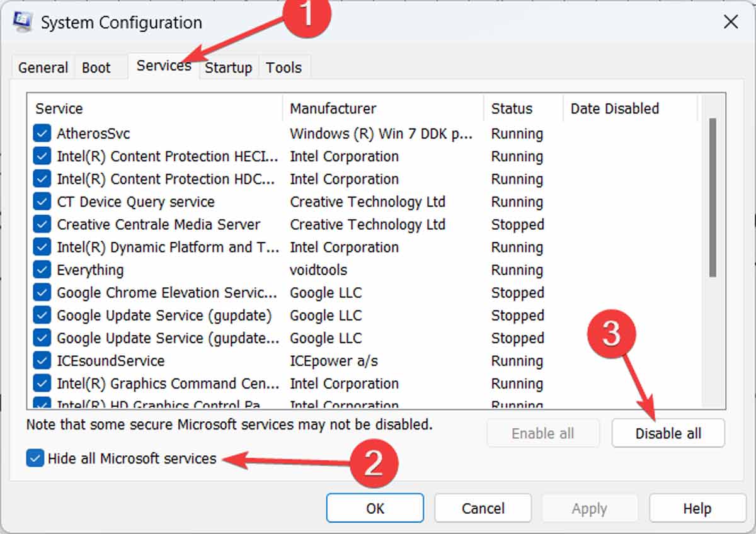
Task: Switch to the Startup tab
Action: click(x=228, y=67)
